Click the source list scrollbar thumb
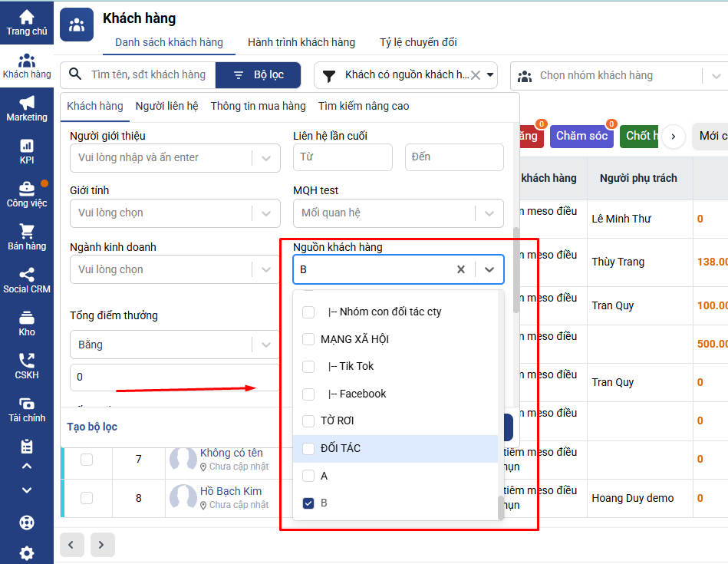The image size is (728, 564). [502, 506]
